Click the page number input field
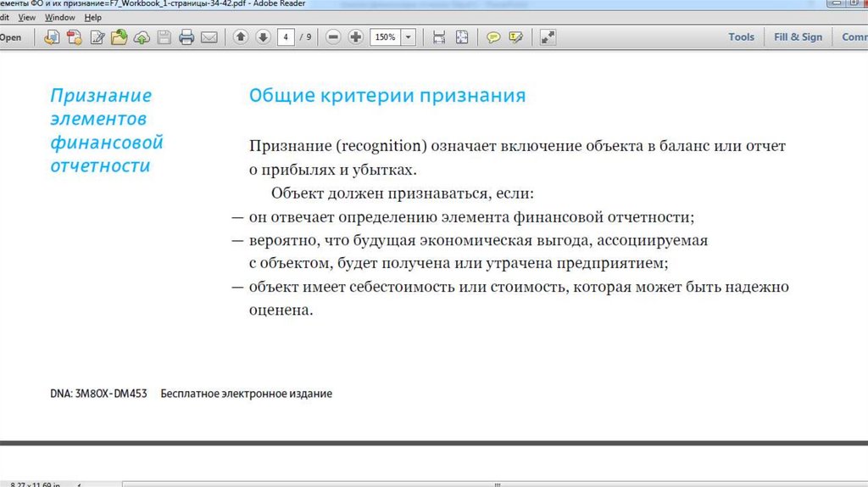This screenshot has width=868, height=487. tap(288, 37)
